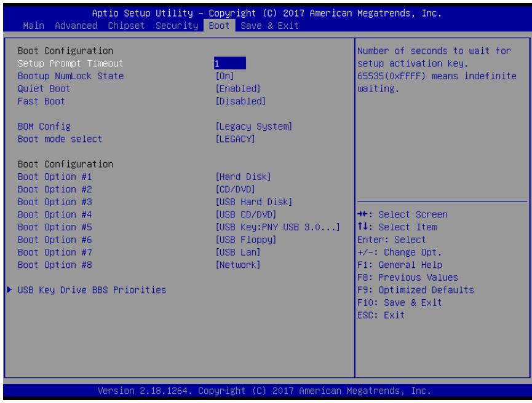Switch to the Main tab

pyautogui.click(x=34, y=26)
